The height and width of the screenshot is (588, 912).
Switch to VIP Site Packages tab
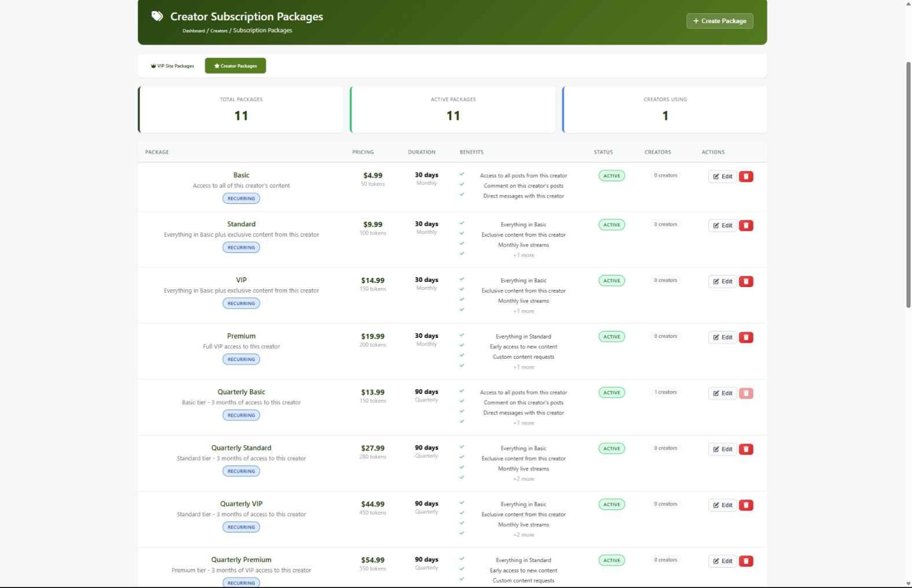click(x=172, y=66)
